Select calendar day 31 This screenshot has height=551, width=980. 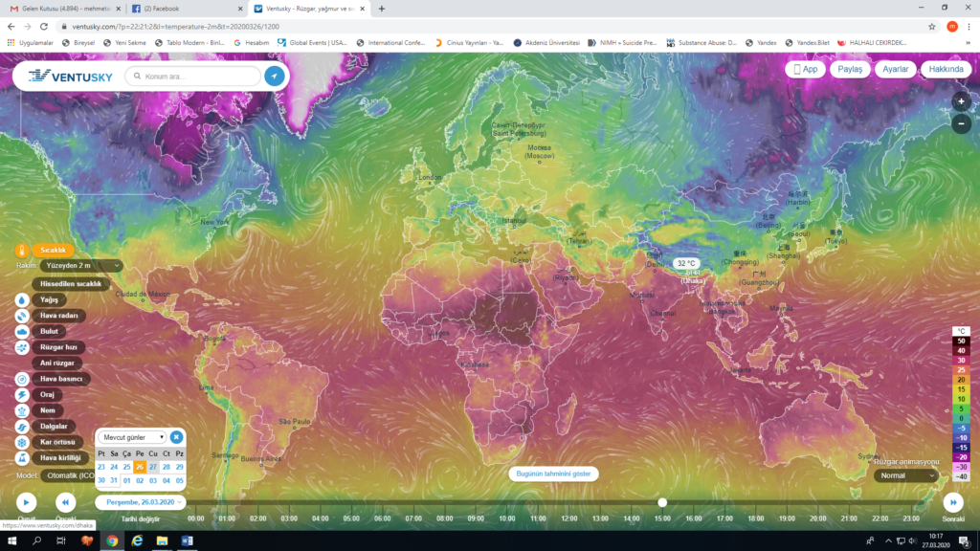[x=114, y=480]
